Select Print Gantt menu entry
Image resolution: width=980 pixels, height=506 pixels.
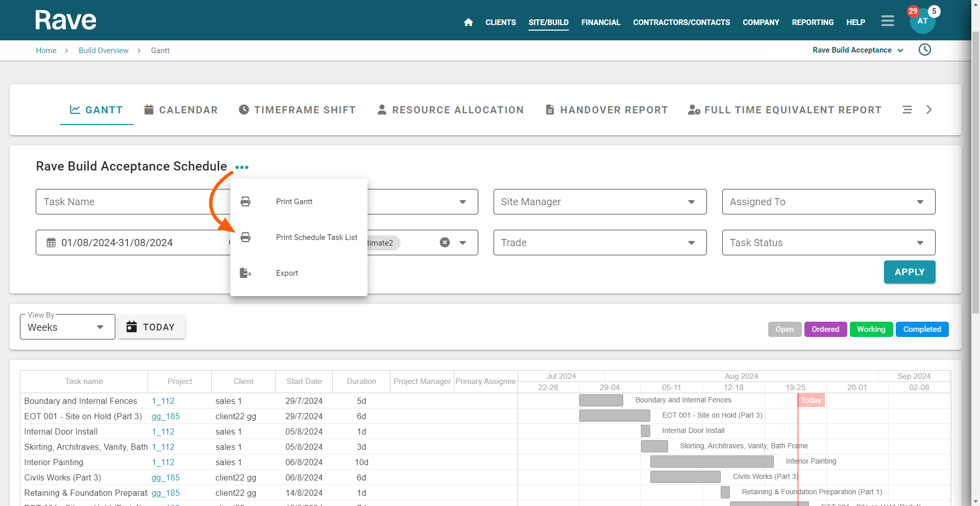pyautogui.click(x=299, y=202)
